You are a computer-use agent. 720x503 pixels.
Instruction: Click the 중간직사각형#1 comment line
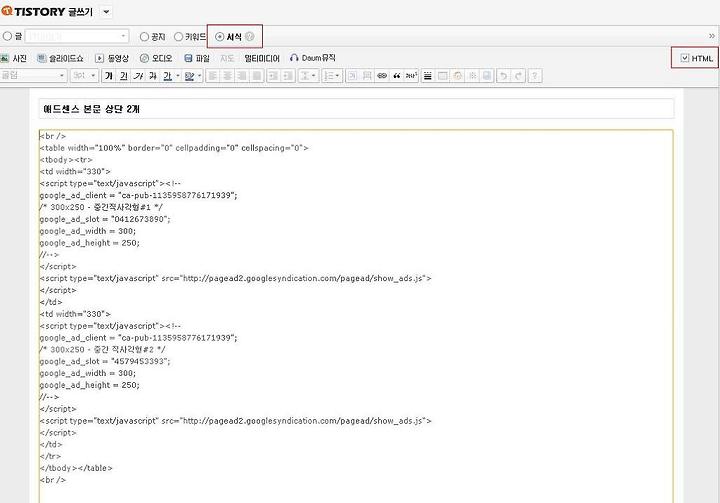(x=101, y=207)
